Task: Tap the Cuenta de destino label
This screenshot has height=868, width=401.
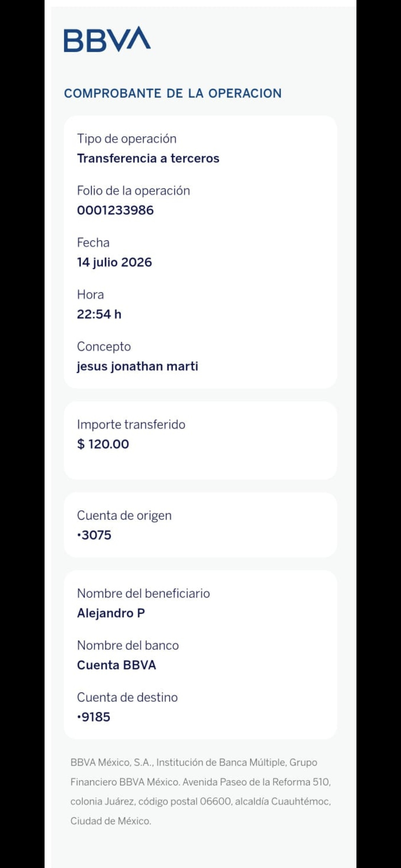Action: 127,697
